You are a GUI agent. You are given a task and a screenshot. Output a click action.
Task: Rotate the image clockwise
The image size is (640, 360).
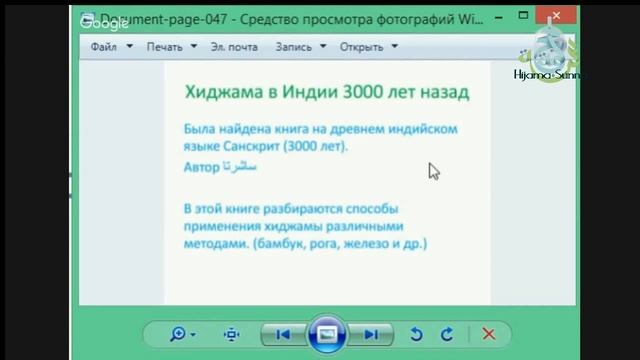coord(447,334)
